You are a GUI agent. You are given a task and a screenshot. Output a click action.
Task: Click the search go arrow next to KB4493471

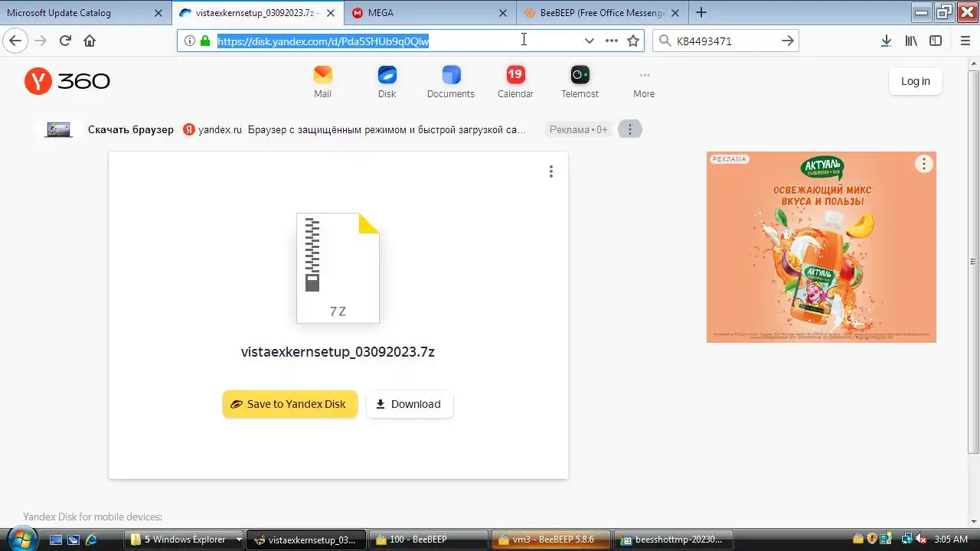787,41
